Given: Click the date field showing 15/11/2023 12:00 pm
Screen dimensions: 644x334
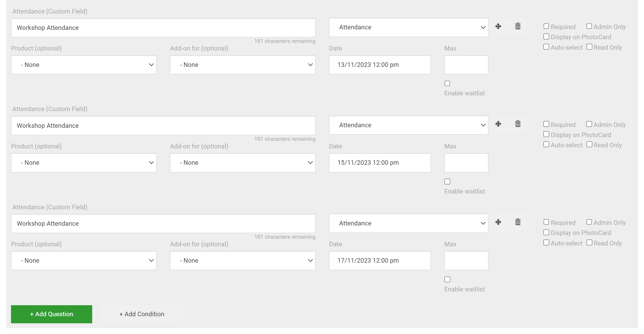Looking at the screenshot, I should pyautogui.click(x=380, y=163).
